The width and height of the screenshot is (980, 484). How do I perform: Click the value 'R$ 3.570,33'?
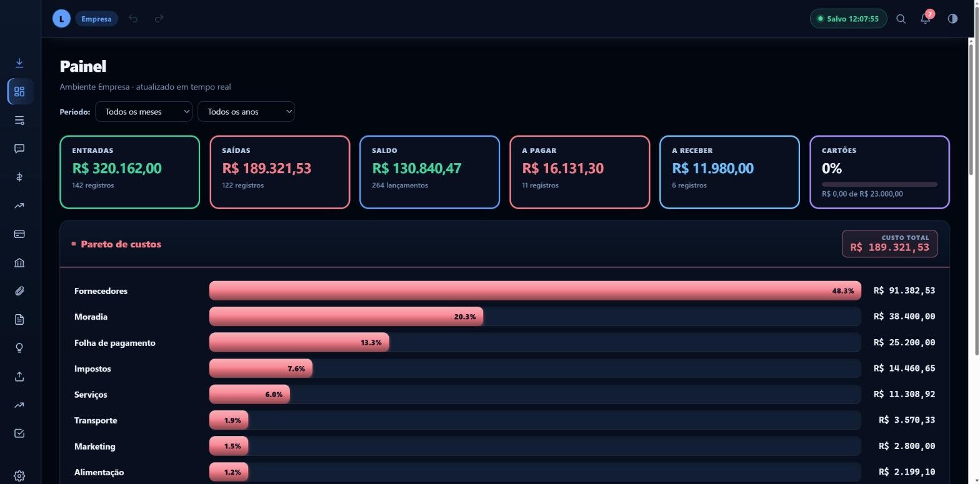(x=907, y=420)
